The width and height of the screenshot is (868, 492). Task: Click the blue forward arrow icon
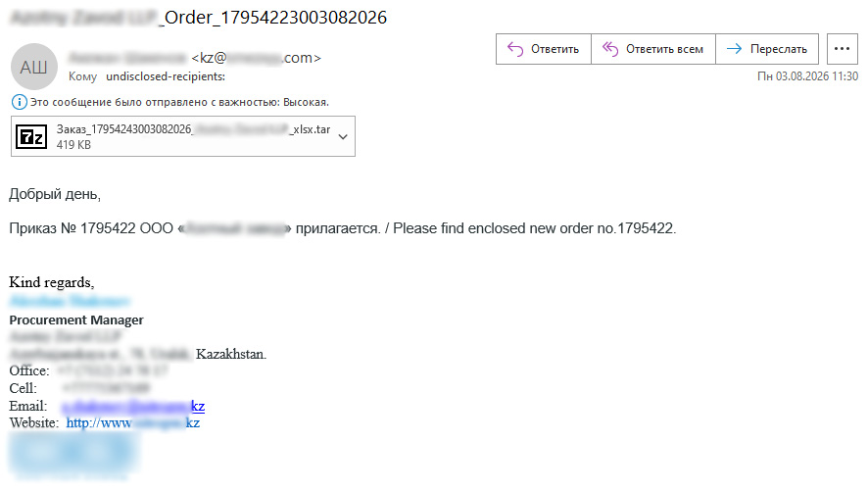pyautogui.click(x=734, y=49)
